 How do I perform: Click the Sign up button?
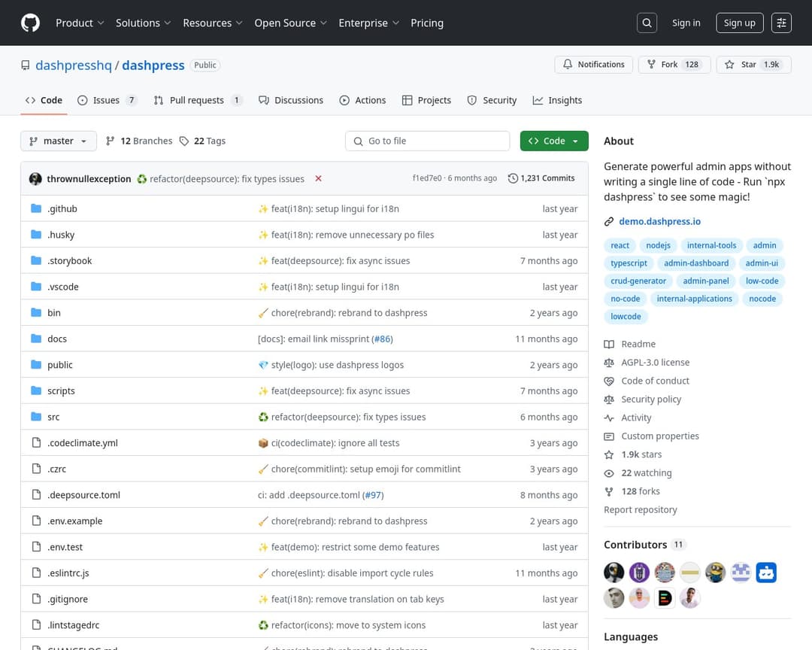(740, 23)
